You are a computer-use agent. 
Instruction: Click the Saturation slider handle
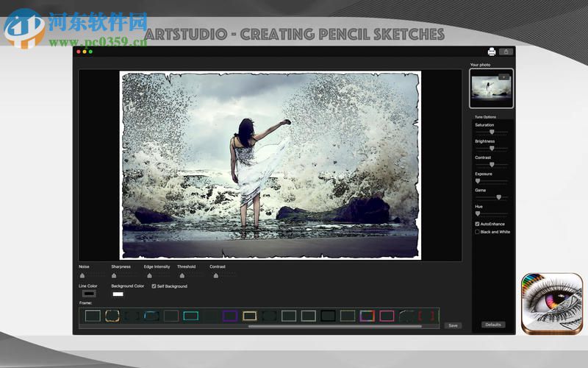(x=492, y=132)
